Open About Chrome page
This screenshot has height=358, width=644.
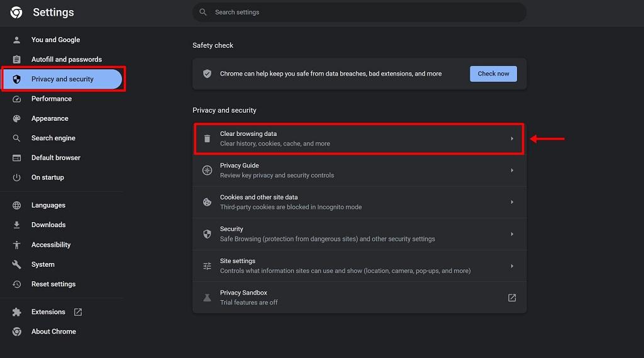pos(62,332)
